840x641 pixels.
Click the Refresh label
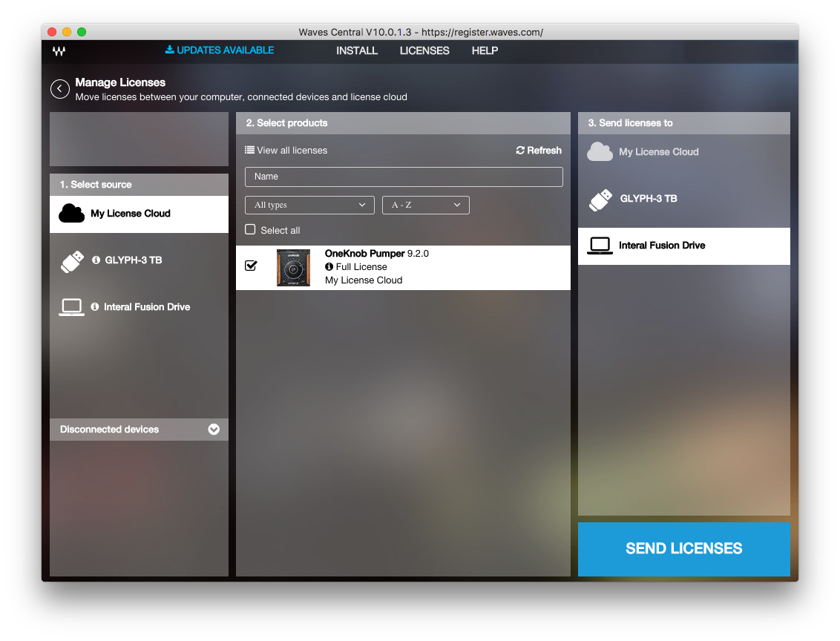[x=544, y=151]
